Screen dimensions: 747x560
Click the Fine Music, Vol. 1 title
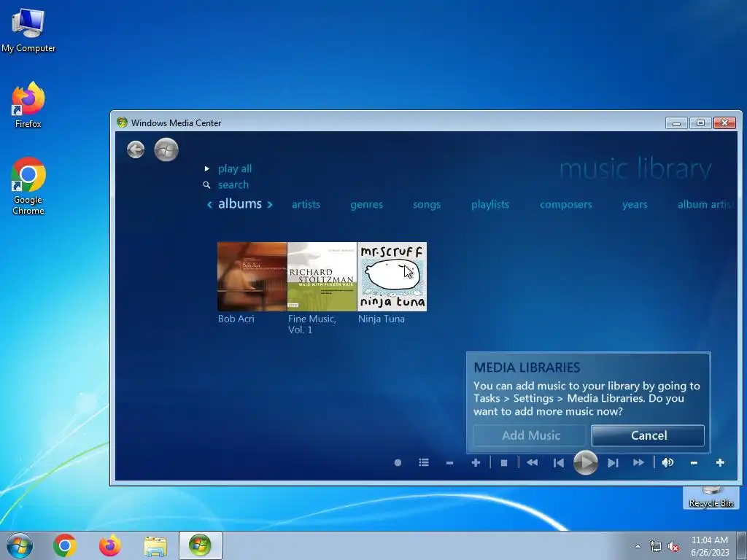click(312, 324)
